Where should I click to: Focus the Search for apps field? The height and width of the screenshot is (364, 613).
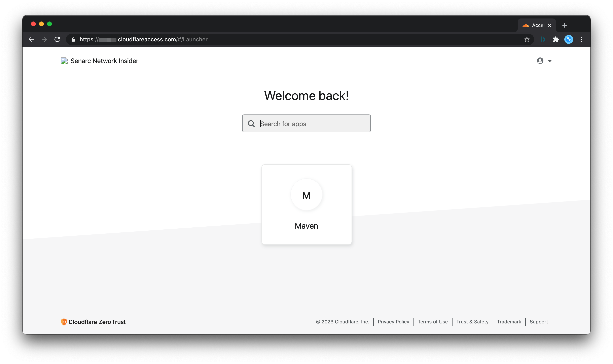click(306, 123)
